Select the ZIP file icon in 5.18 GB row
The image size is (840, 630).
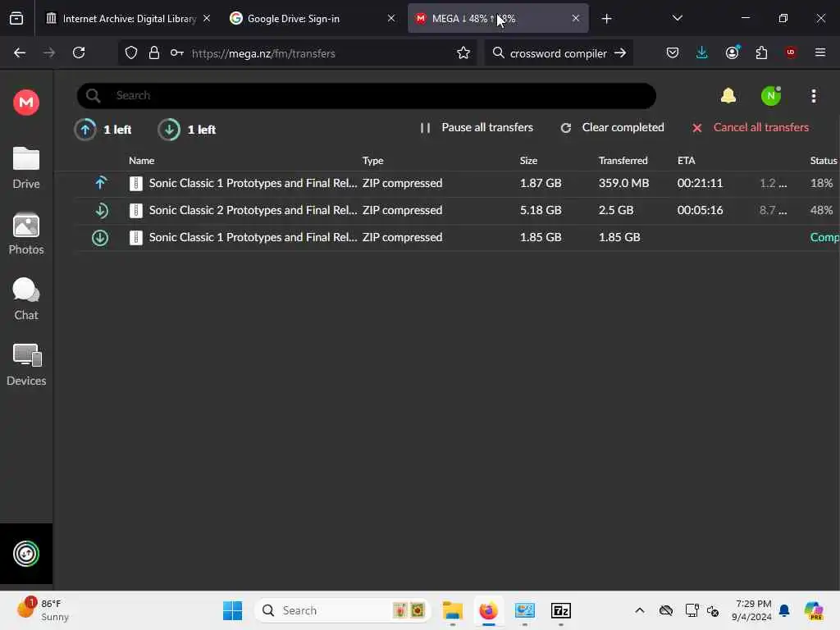(136, 210)
